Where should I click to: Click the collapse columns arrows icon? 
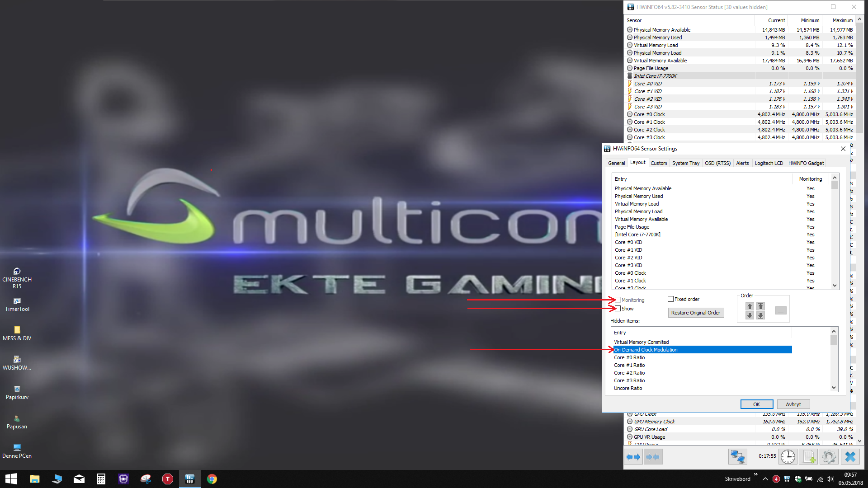653,457
